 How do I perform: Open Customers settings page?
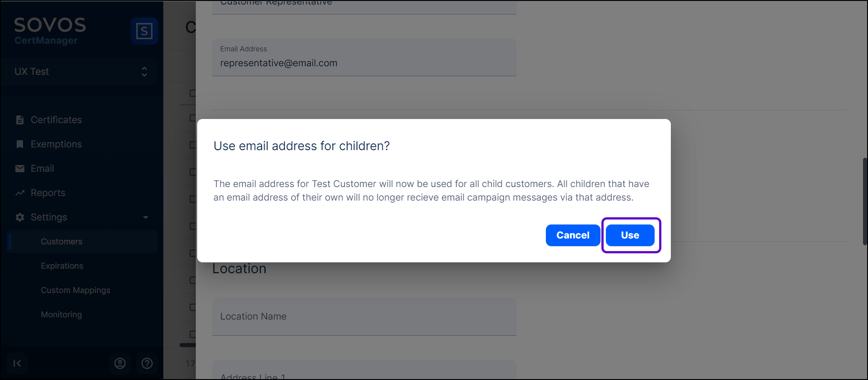pyautogui.click(x=62, y=242)
